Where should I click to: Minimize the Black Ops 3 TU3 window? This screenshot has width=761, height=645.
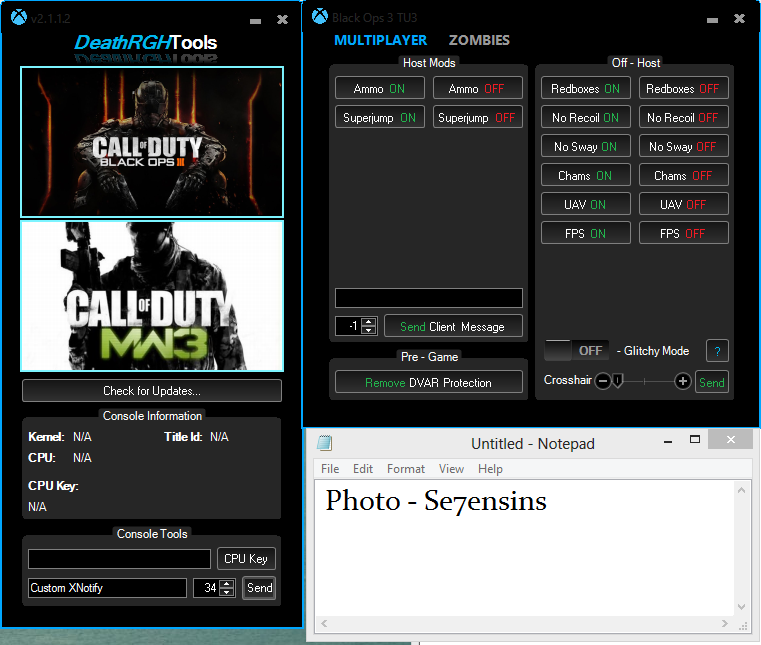[x=712, y=20]
